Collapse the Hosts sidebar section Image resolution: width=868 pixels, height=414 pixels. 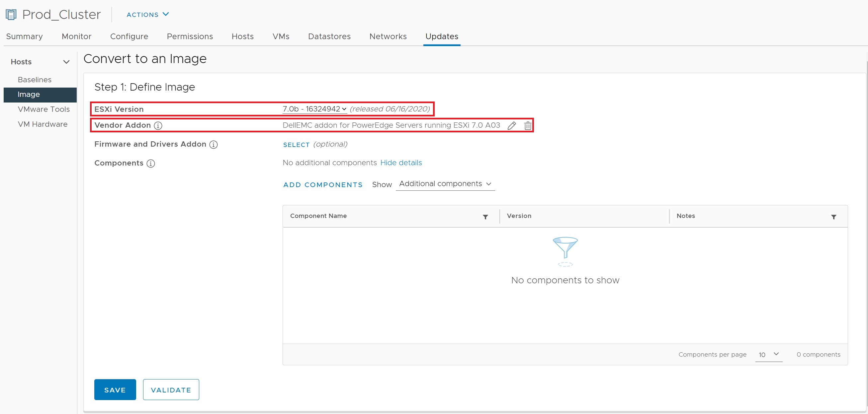coord(66,62)
